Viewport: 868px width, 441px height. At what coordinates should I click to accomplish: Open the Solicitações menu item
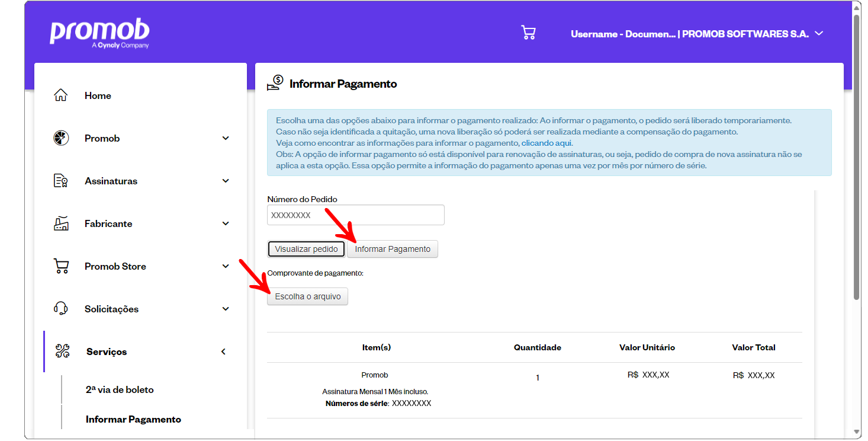pyautogui.click(x=111, y=309)
